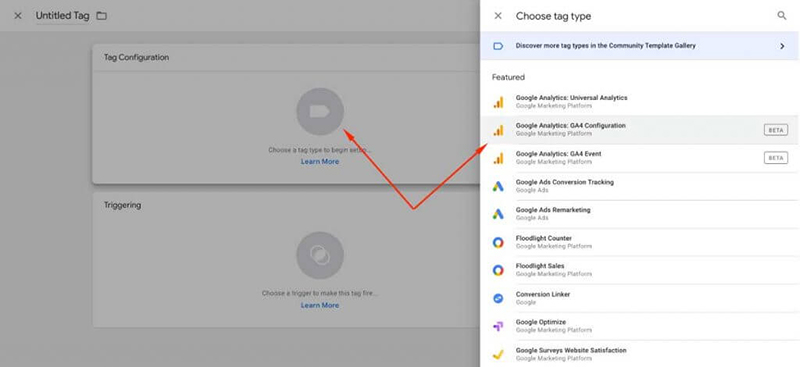Click the trigger placeholder circle icon
The width and height of the screenshot is (800, 367).
click(320, 255)
